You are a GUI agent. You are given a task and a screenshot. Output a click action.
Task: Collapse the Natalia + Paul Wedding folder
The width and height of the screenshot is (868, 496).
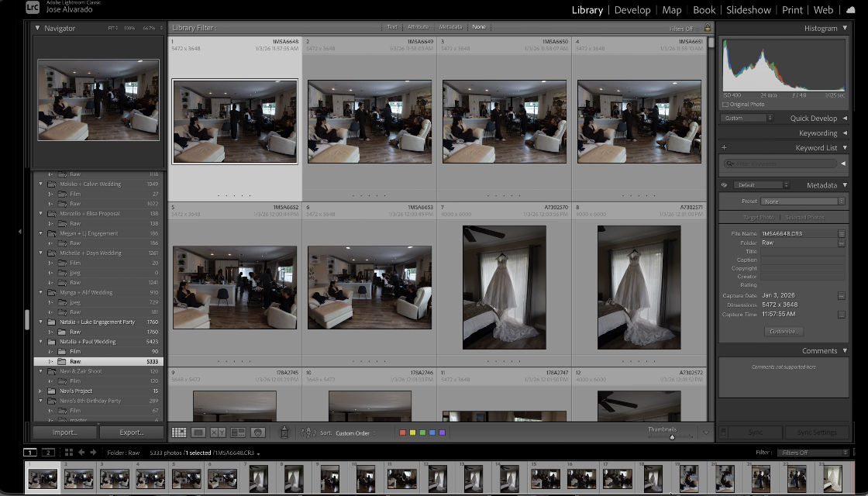pyautogui.click(x=41, y=341)
